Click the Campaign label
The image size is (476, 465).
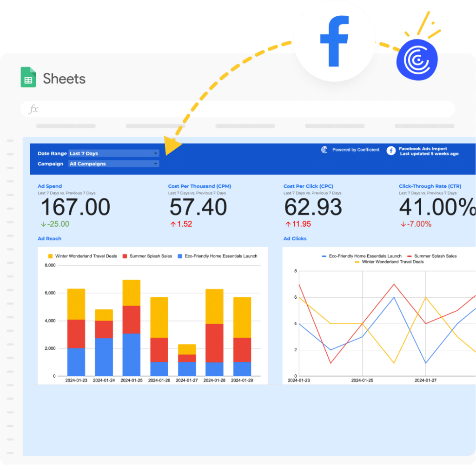(50, 164)
